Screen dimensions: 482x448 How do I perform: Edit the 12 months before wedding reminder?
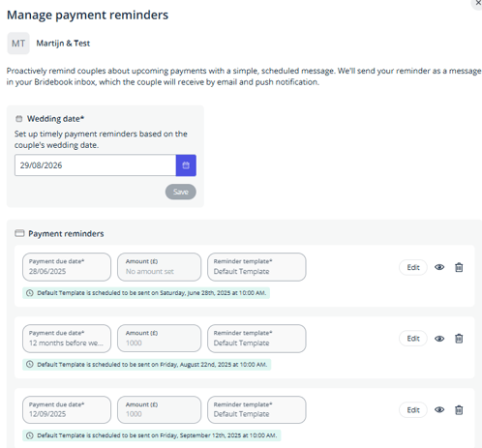tap(413, 339)
